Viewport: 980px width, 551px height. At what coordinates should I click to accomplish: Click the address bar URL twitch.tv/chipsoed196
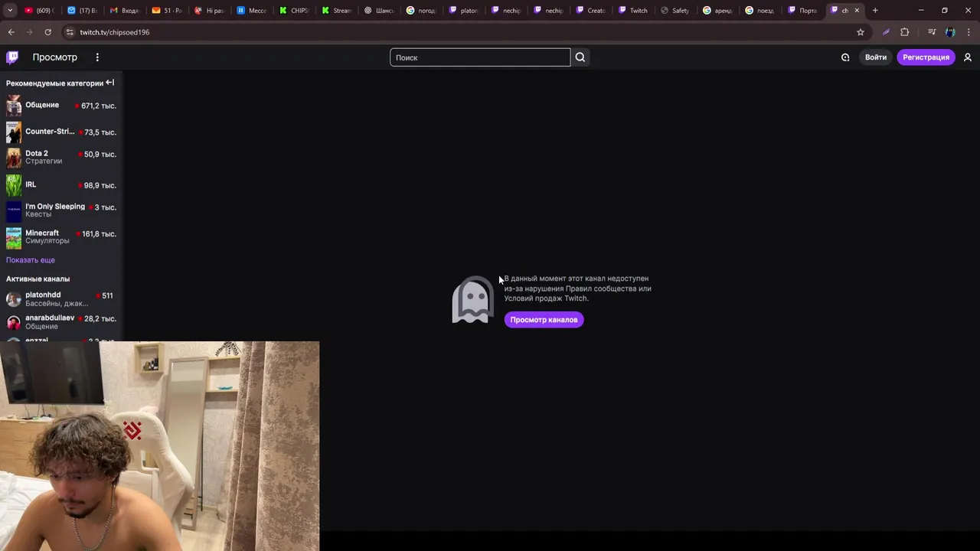(115, 32)
